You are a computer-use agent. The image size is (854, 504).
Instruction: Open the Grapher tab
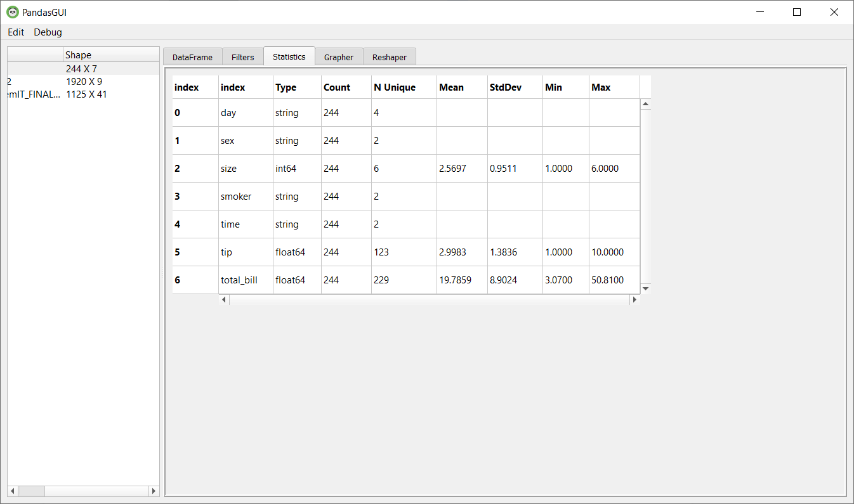(339, 56)
